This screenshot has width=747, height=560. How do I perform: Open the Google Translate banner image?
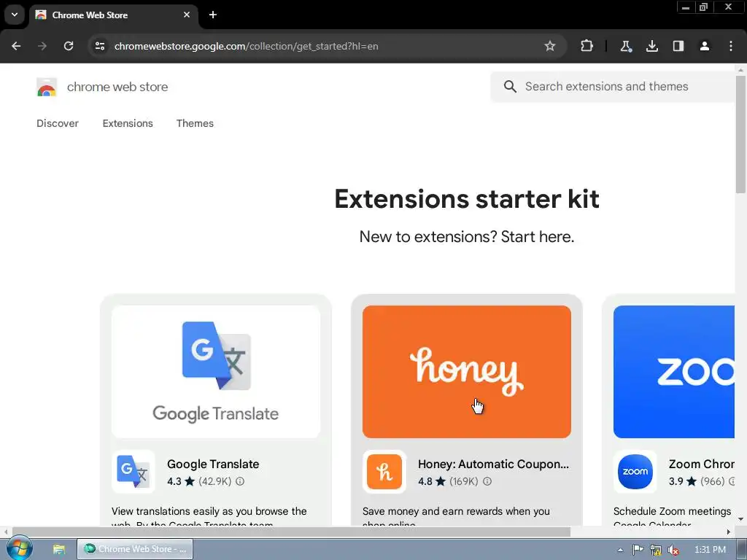pyautogui.click(x=216, y=371)
